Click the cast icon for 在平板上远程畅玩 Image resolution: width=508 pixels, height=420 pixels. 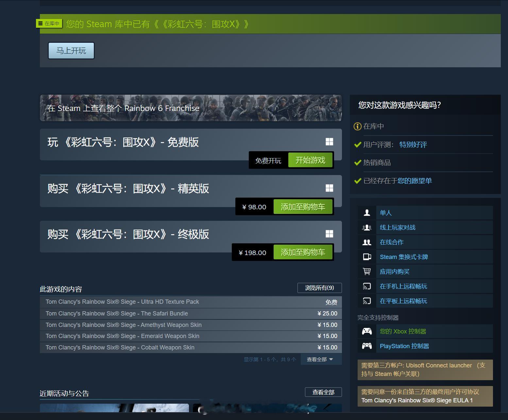click(367, 301)
